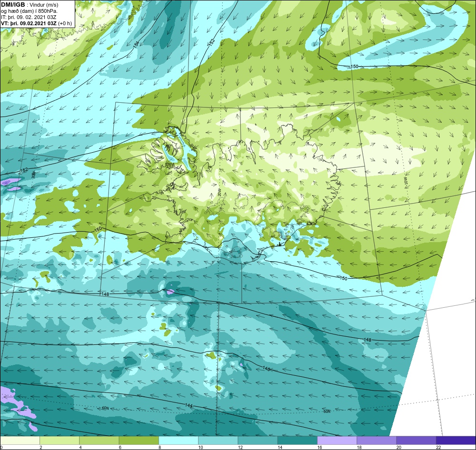This screenshot has height=450, width=476.
Task: Click the scale value '18' under the colorbar
Action: pyautogui.click(x=359, y=447)
